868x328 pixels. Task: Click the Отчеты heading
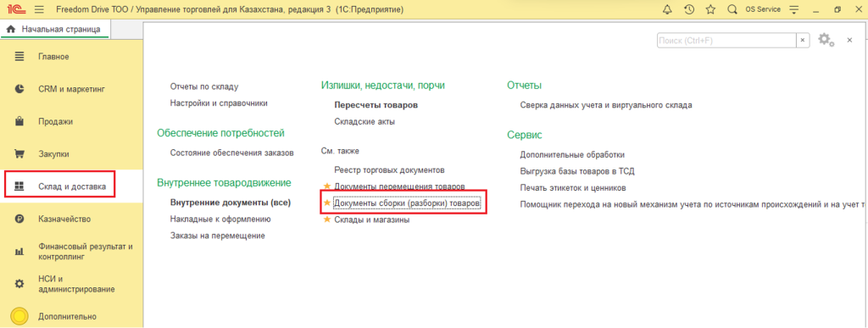(524, 86)
